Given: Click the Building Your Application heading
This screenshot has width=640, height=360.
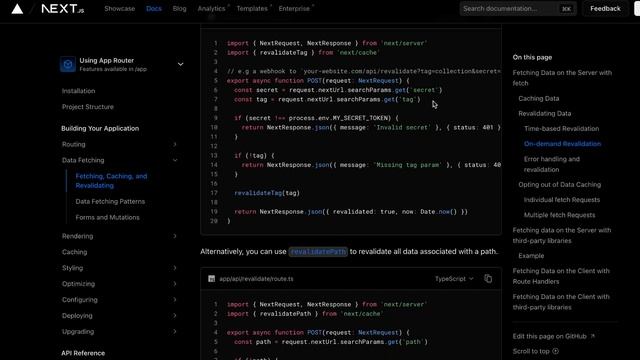Looking at the screenshot, I should point(100,128).
